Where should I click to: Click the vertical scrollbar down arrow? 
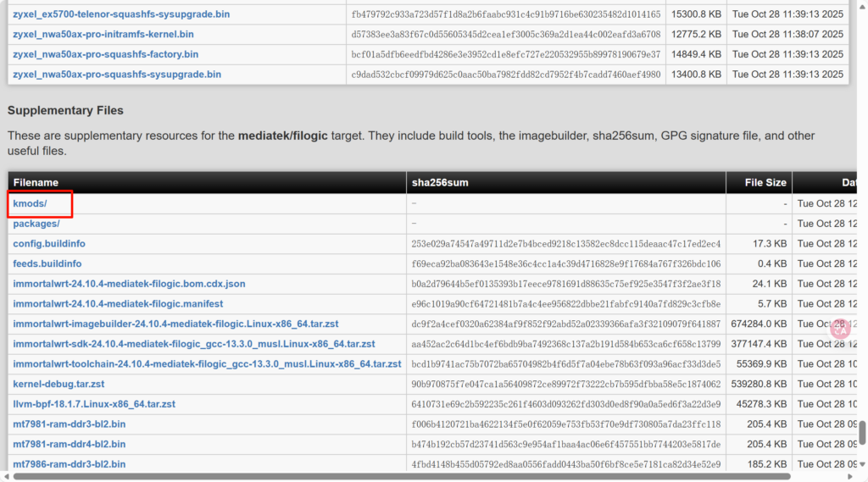tap(861, 463)
